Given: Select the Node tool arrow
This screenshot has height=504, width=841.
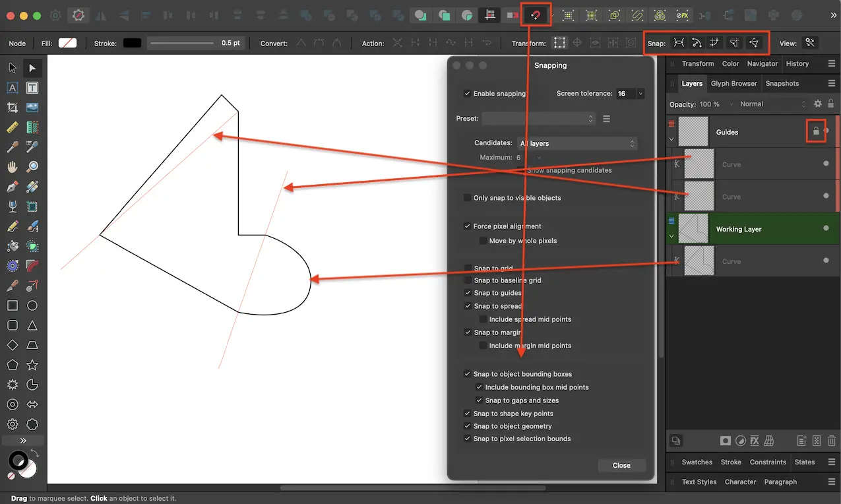Looking at the screenshot, I should [32, 68].
